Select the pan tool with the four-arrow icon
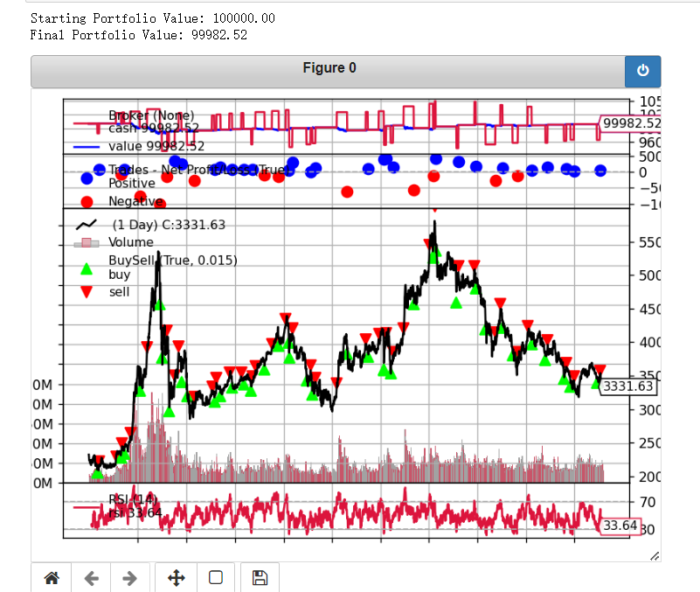The width and height of the screenshot is (700, 592). coord(176,578)
